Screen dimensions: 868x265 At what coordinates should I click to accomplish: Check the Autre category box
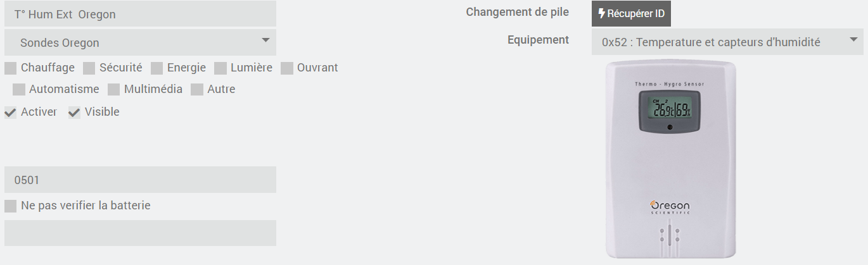pyautogui.click(x=197, y=90)
